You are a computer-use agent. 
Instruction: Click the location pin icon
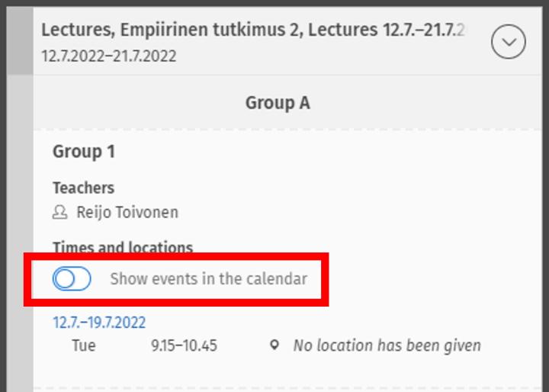[x=274, y=346]
